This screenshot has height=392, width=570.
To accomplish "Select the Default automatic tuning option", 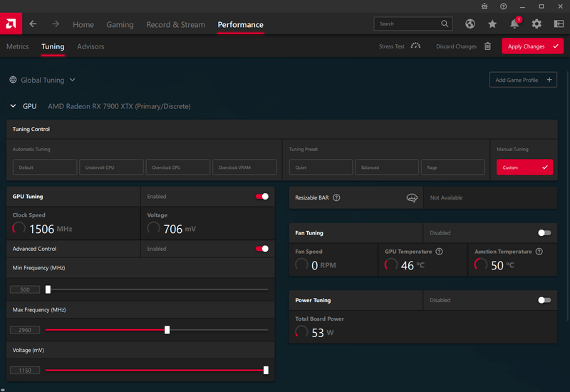I will point(45,167).
